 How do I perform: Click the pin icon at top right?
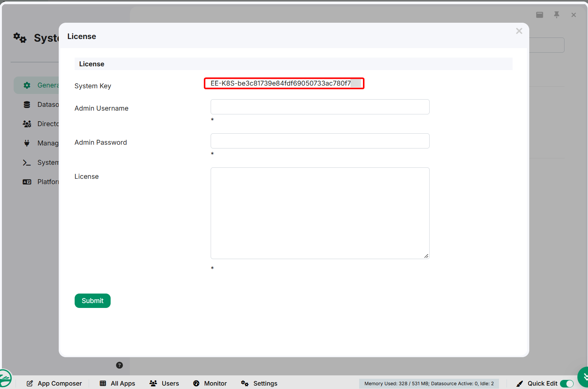tap(557, 15)
